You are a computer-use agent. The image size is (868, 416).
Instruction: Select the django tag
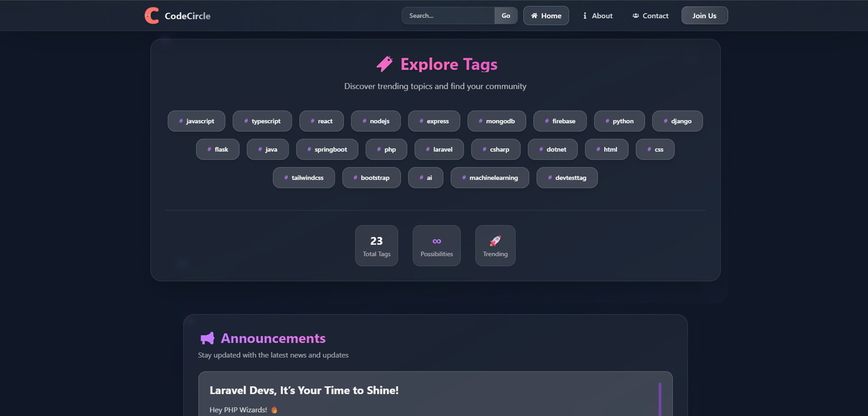click(x=677, y=121)
